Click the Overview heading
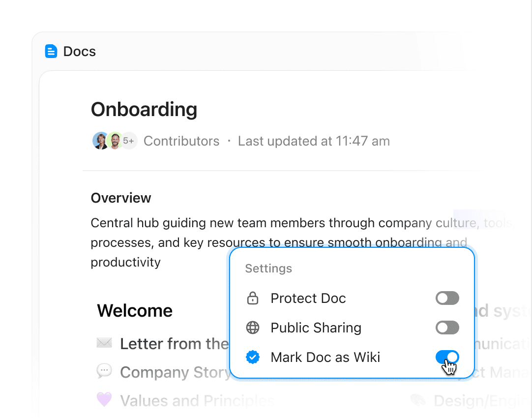Image resolution: width=532 pixels, height=418 pixels. (x=121, y=198)
